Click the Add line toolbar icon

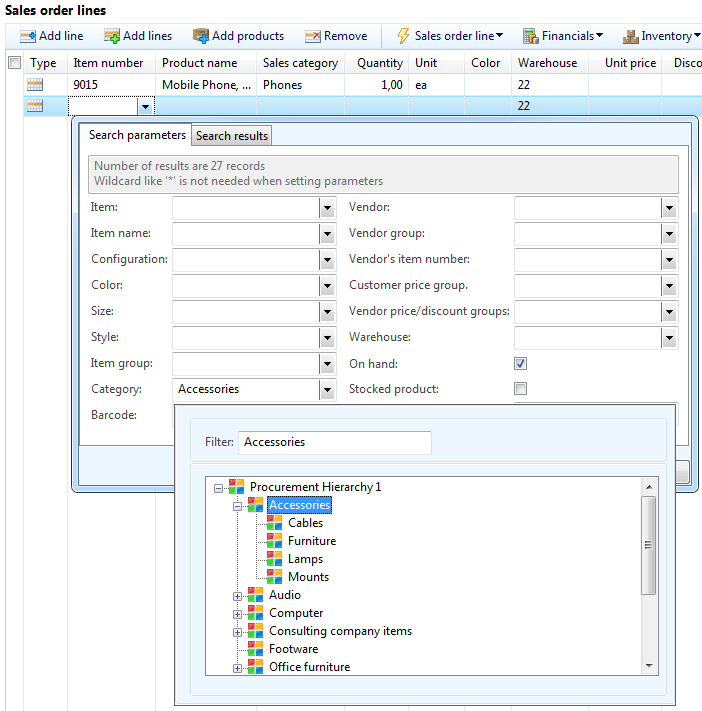coord(28,36)
